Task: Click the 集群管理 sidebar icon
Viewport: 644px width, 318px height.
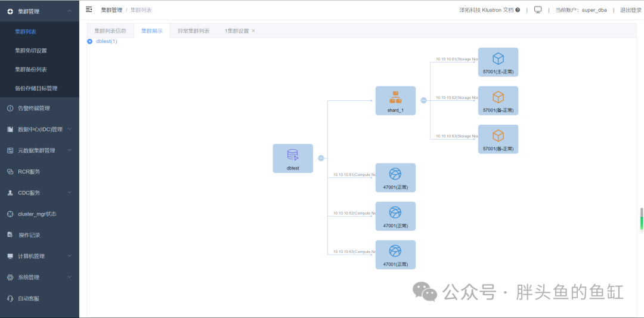Action: point(10,11)
